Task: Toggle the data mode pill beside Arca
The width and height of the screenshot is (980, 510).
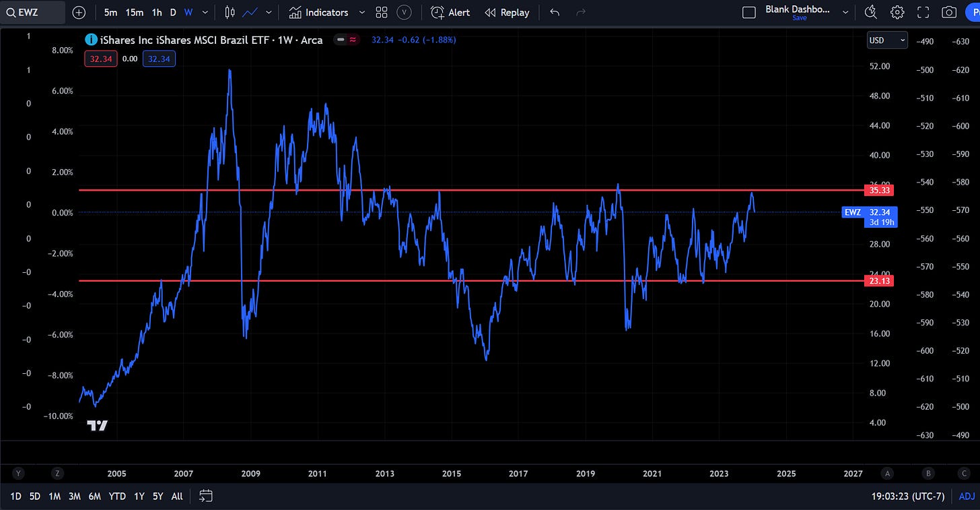Action: point(348,40)
